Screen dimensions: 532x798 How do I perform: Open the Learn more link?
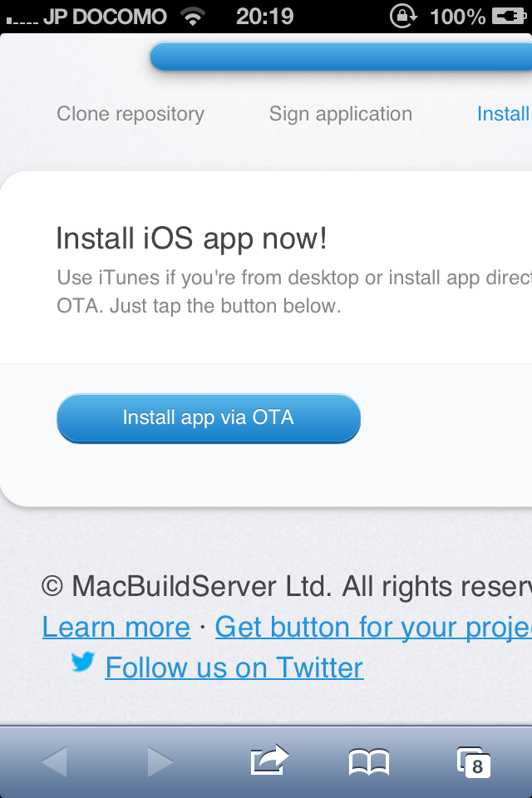pyautogui.click(x=116, y=627)
